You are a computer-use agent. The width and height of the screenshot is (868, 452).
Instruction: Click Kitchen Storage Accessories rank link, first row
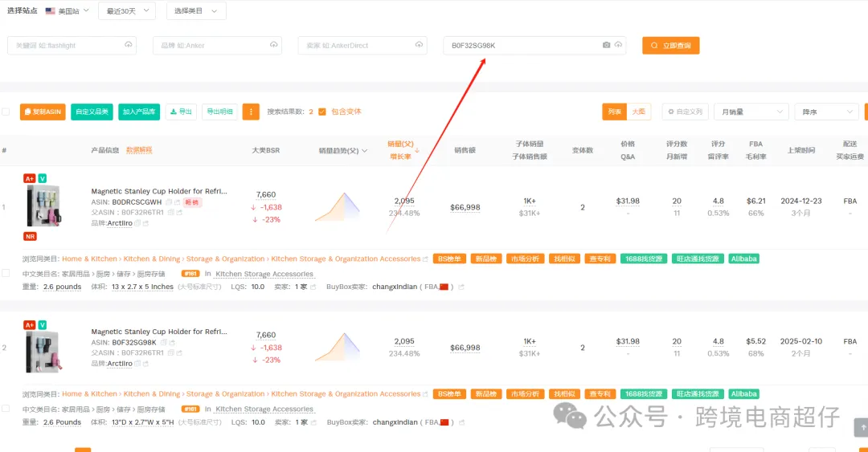(x=264, y=274)
